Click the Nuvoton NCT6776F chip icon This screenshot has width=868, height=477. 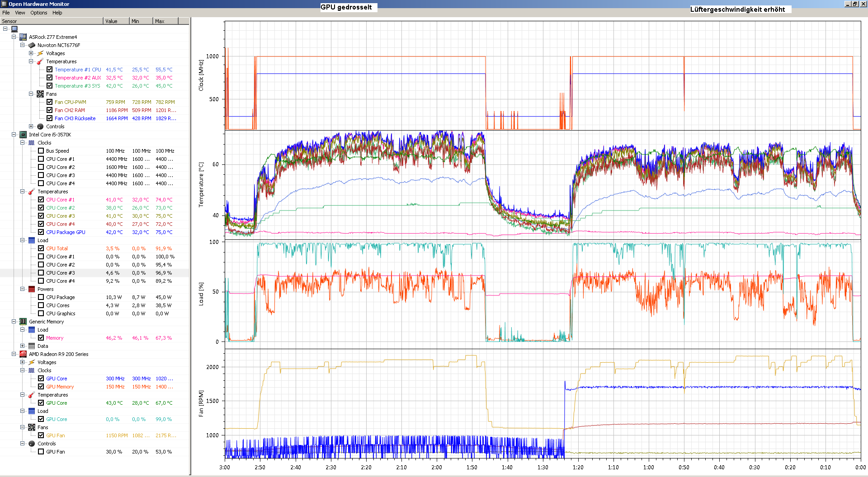point(32,45)
